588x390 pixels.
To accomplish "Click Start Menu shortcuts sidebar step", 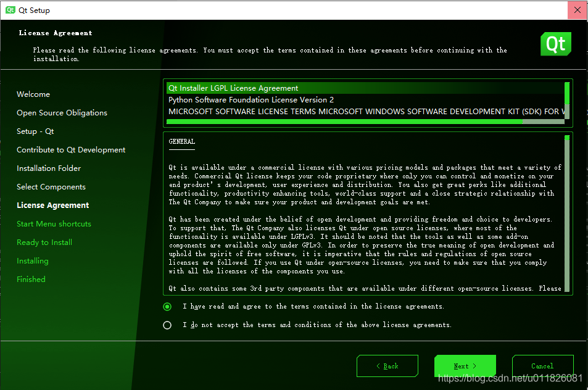I will tap(54, 224).
